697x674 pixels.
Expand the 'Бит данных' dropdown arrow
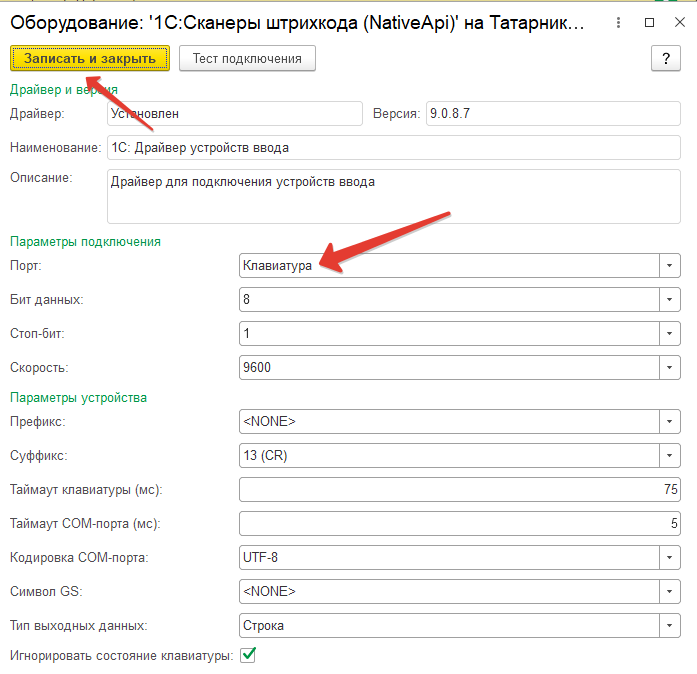point(669,299)
